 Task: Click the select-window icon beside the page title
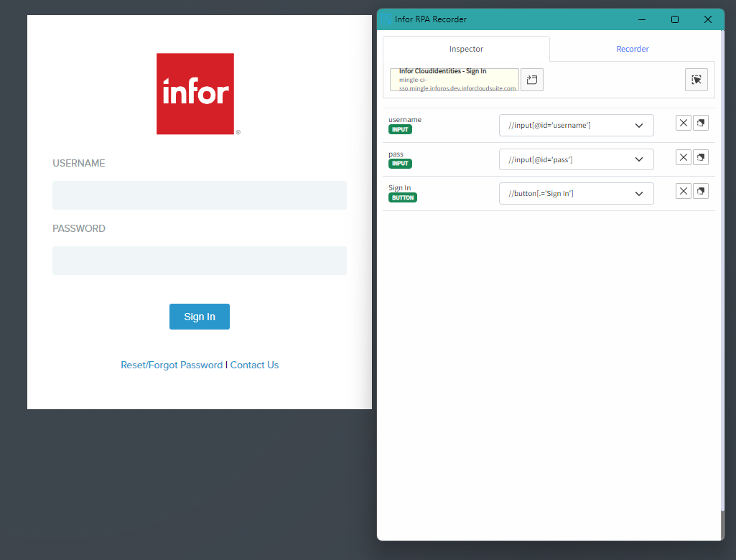pos(532,80)
